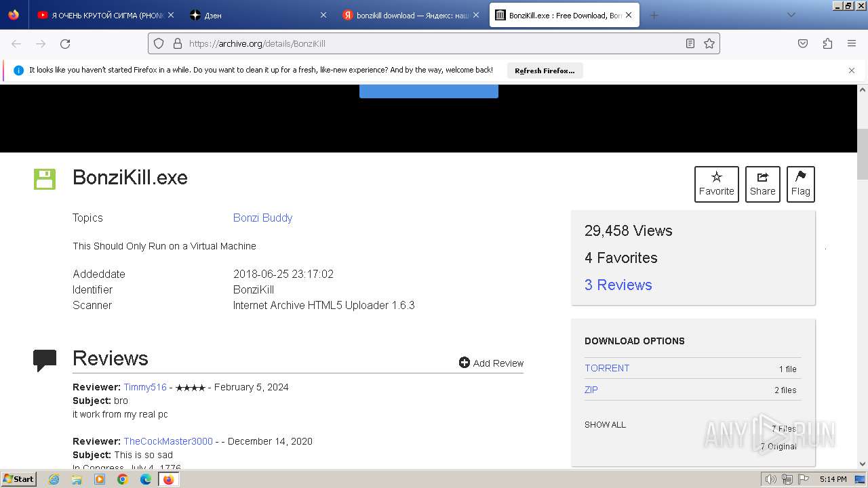Share the BonziKill.exe item
The image size is (868, 488).
coord(762,184)
